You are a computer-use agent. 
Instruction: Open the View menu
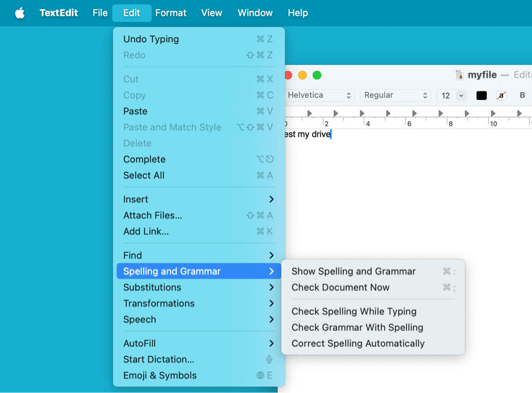tap(211, 13)
